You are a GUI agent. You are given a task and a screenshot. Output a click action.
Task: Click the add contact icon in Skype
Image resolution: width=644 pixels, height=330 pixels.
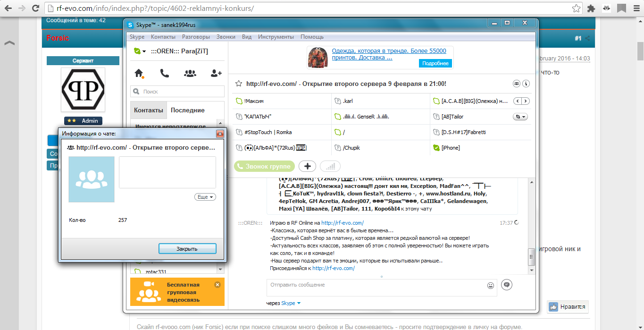pyautogui.click(x=216, y=73)
